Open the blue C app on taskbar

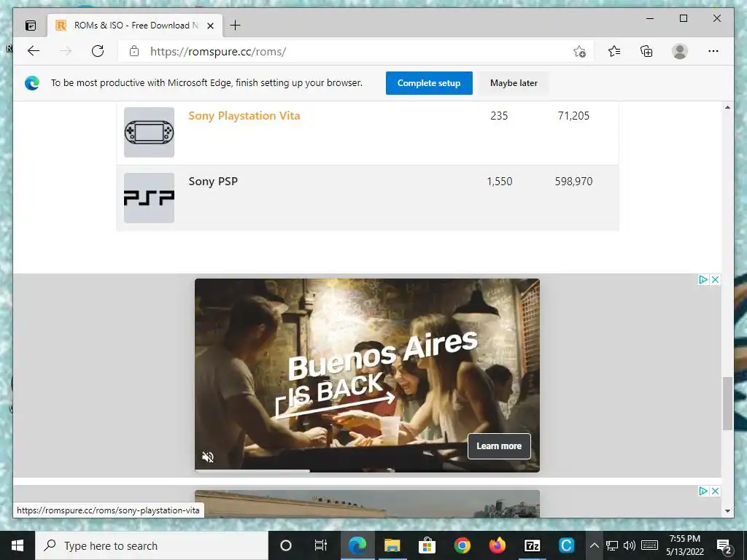(566, 545)
